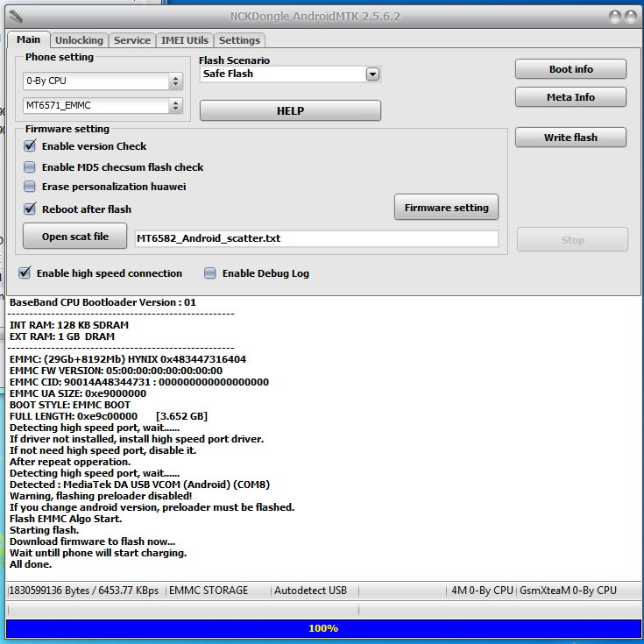Image resolution: width=644 pixels, height=644 pixels.
Task: Click the Boot info button
Action: click(x=571, y=69)
